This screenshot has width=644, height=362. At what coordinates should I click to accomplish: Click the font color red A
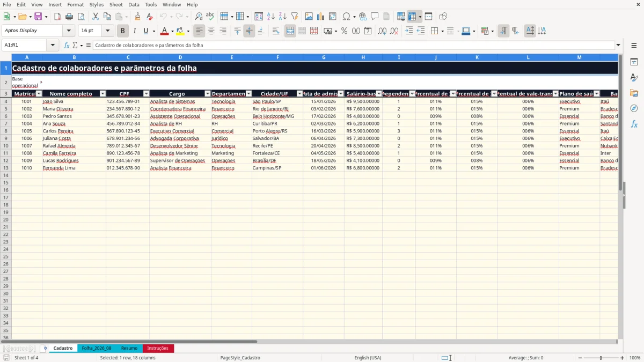click(x=165, y=31)
